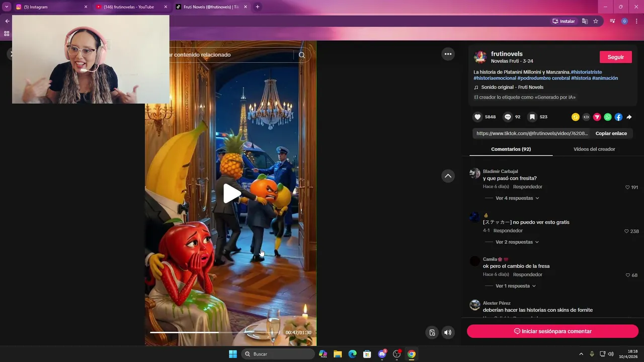Show hidden system tray icons
Screen dimensions: 644x362
(x=582, y=354)
